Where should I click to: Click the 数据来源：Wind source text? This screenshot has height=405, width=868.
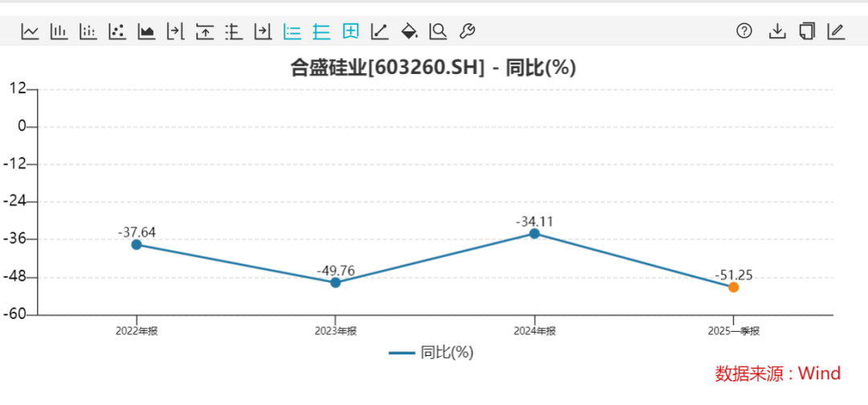coord(778,374)
